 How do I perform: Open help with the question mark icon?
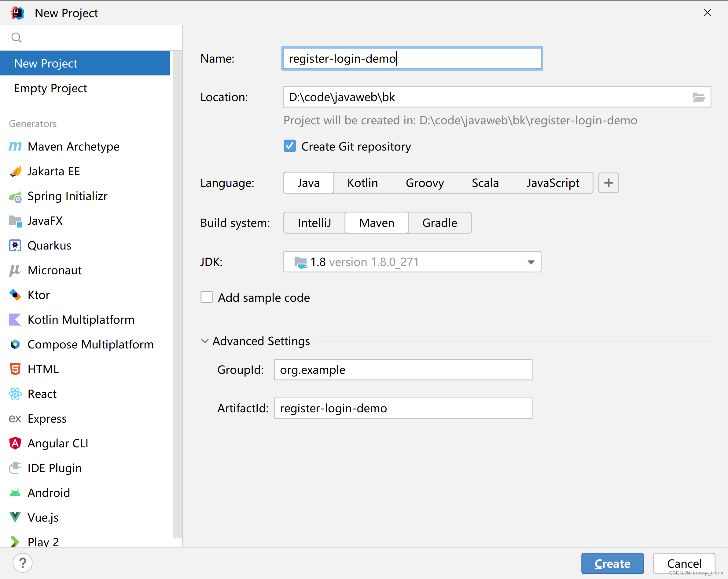23,563
